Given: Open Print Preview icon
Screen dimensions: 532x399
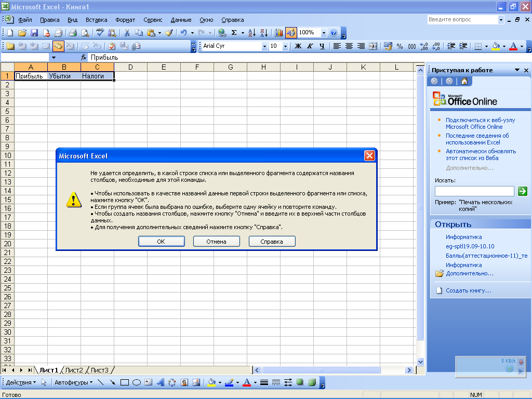Looking at the screenshot, I should pyautogui.click(x=85, y=33).
